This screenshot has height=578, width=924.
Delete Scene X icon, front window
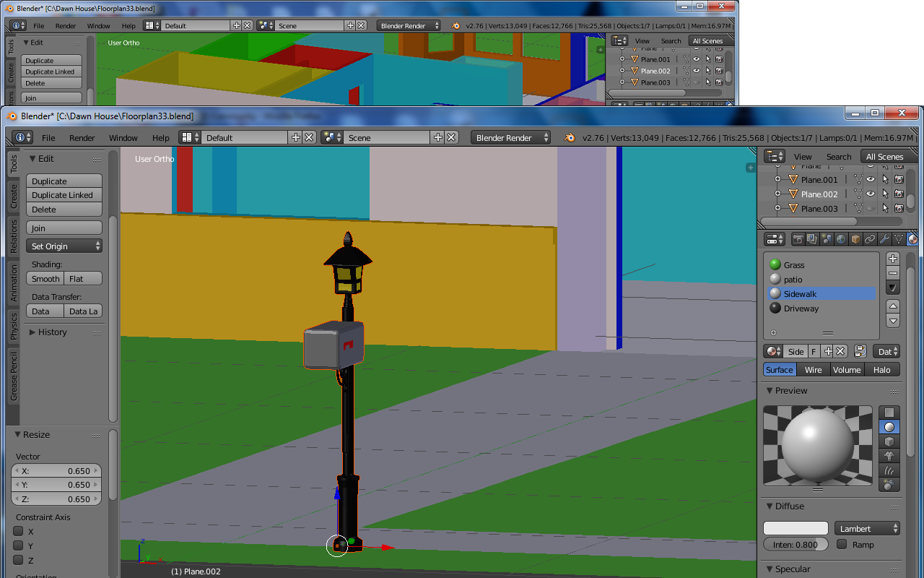click(x=451, y=137)
